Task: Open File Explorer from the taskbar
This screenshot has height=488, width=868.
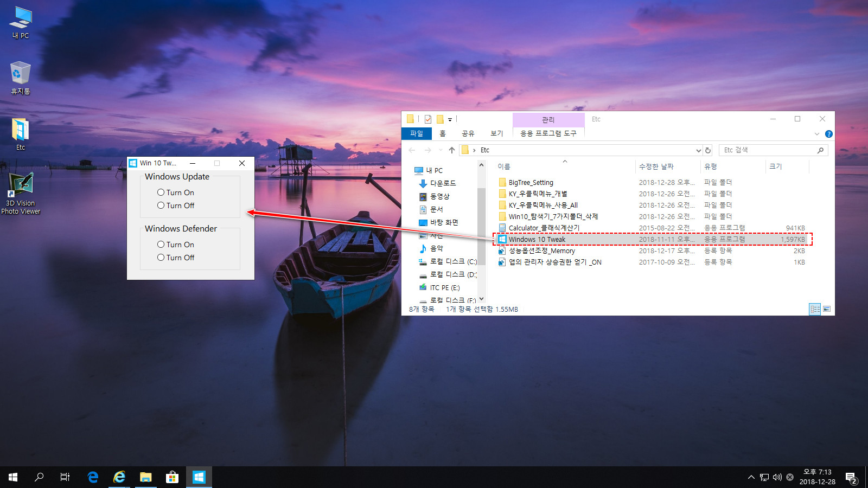Action: 145,477
